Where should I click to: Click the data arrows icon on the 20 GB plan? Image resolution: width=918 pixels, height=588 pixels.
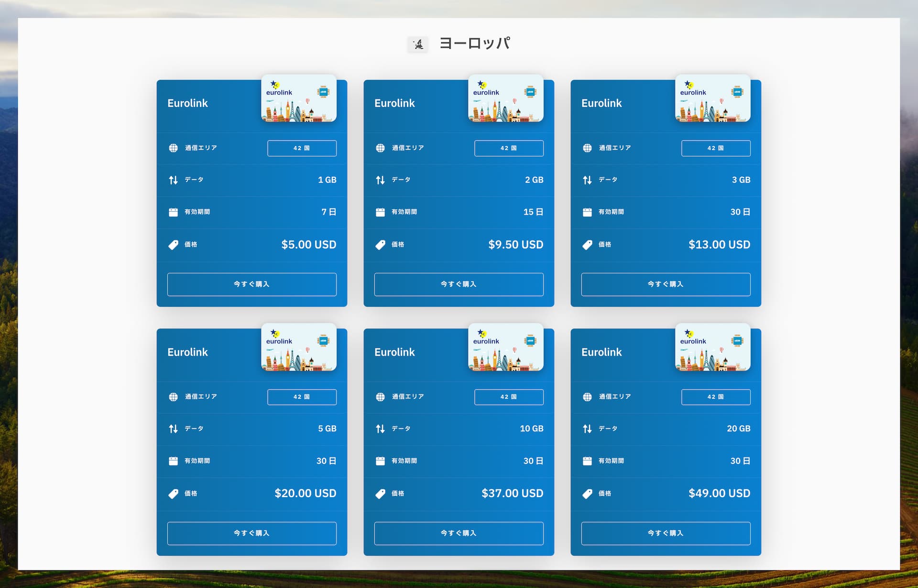click(x=587, y=429)
